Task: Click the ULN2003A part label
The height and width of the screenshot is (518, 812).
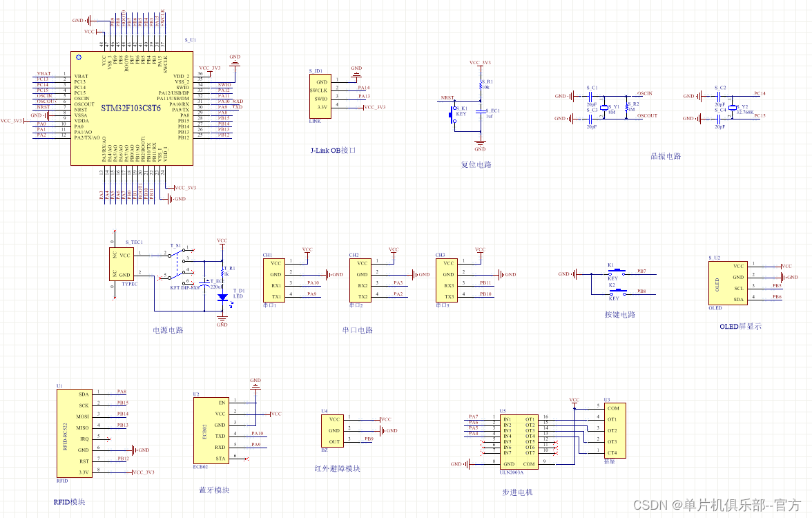Action: (x=512, y=472)
